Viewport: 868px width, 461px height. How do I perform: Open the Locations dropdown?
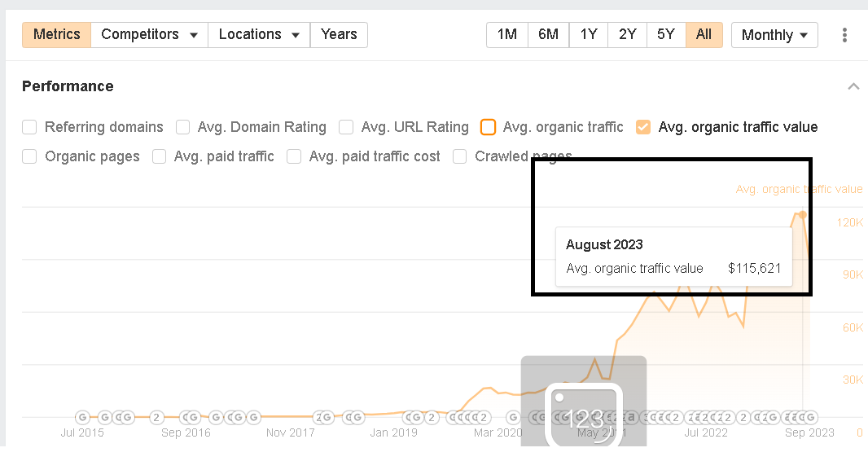[259, 35]
